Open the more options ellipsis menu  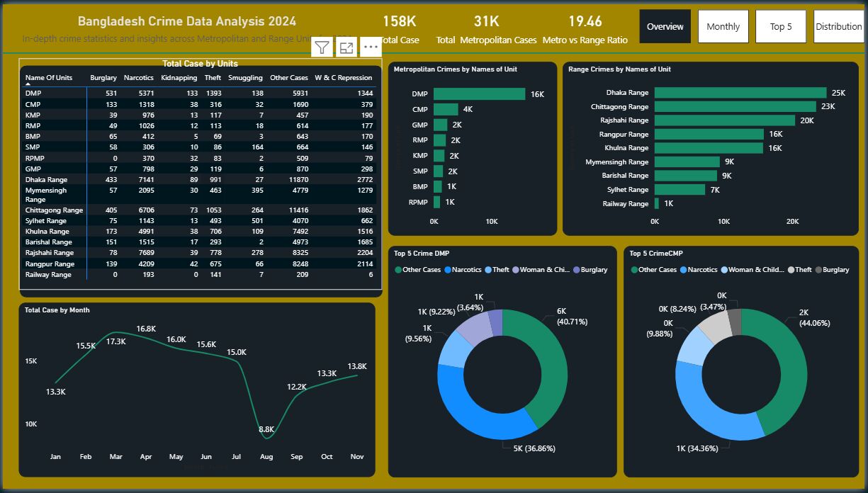point(371,48)
